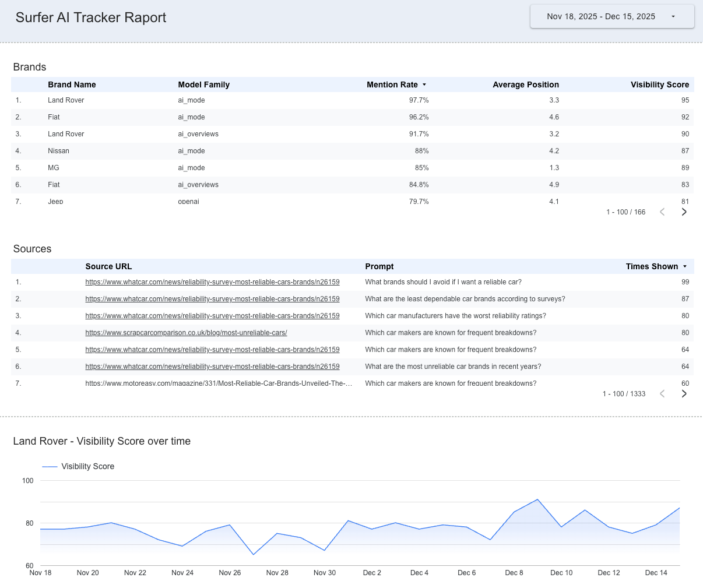The height and width of the screenshot is (588, 703).
Task: Open the scrapcarcomparison.co.uk source link
Action: (x=186, y=333)
